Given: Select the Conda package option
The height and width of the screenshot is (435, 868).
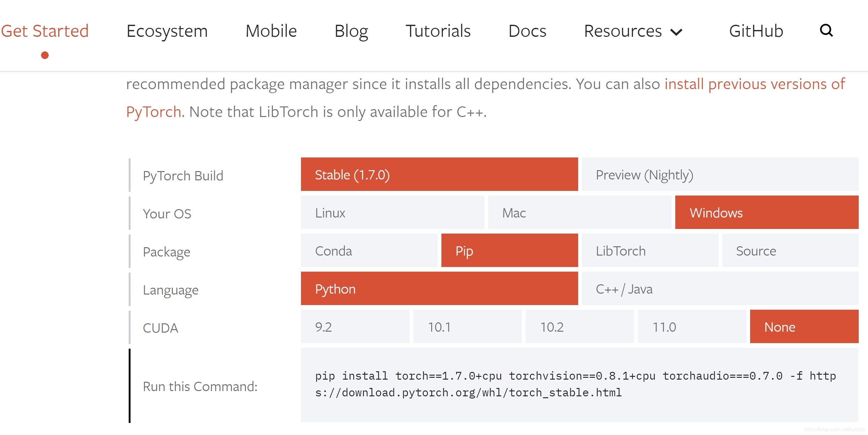Looking at the screenshot, I should [369, 250].
